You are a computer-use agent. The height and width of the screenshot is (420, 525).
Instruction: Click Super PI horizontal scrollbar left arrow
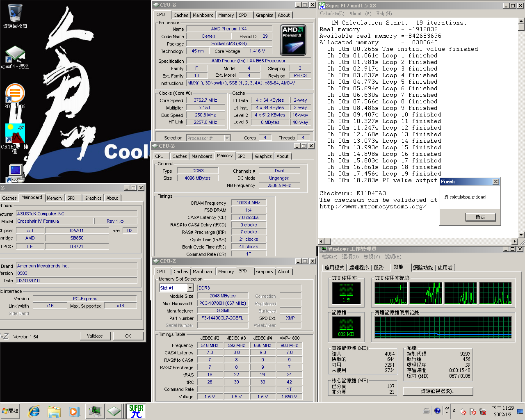pyautogui.click(x=321, y=242)
